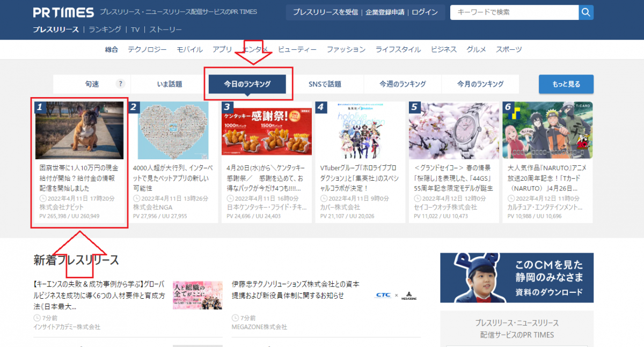Click 企業登録申請 in the header
The height and width of the screenshot is (347, 644).
384,12
